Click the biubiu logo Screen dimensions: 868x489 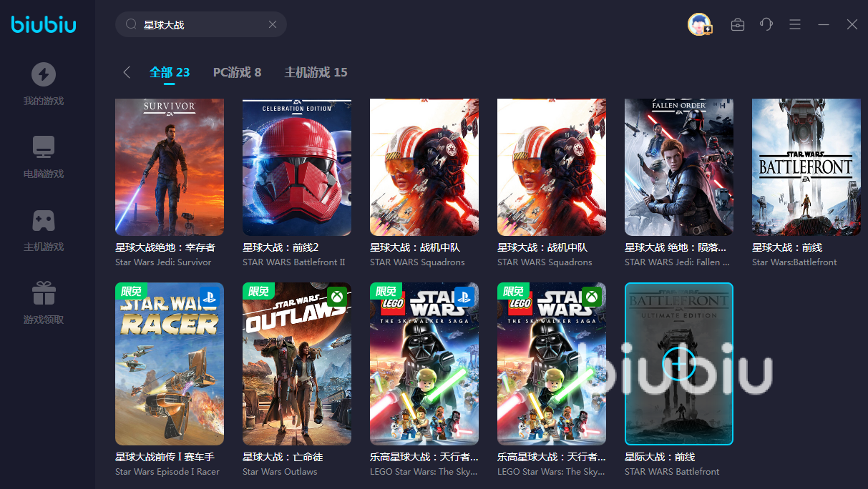[44, 25]
